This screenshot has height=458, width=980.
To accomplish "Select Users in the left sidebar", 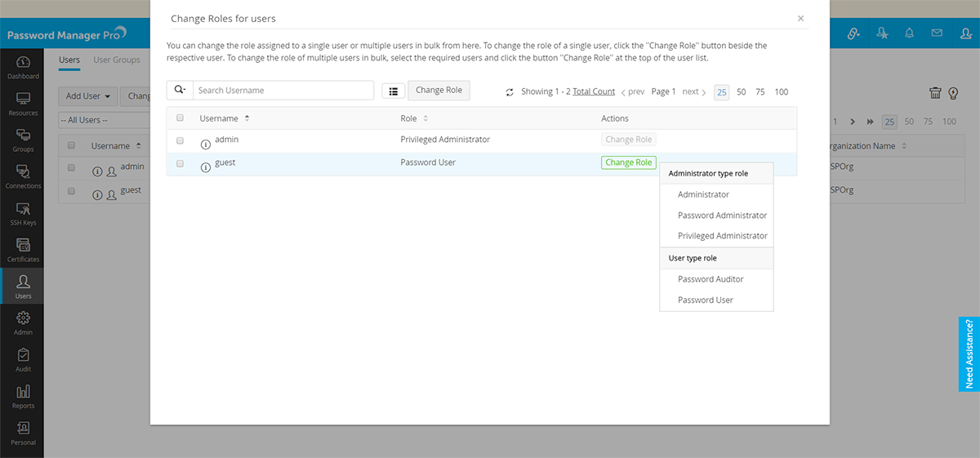I will tap(23, 287).
